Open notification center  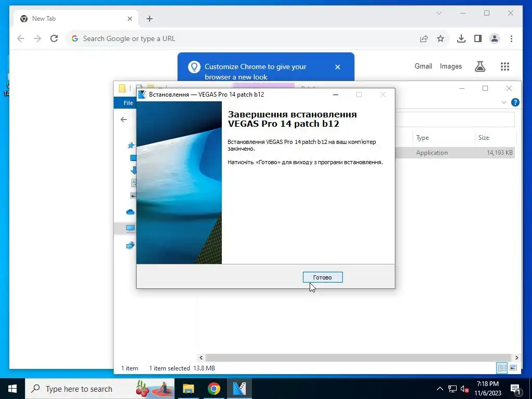(x=515, y=389)
